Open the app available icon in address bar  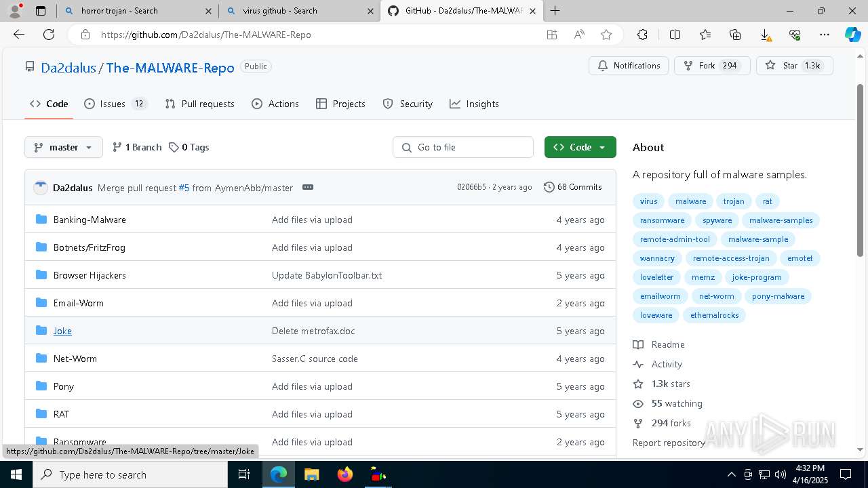coord(552,35)
